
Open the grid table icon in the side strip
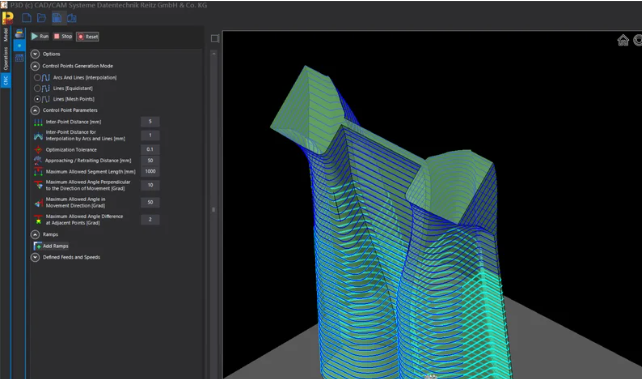[19, 58]
